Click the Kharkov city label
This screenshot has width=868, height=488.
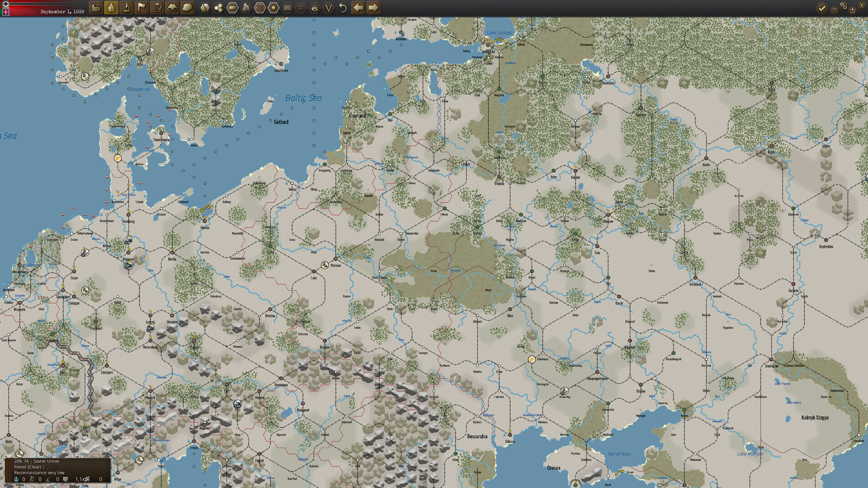tap(630, 347)
